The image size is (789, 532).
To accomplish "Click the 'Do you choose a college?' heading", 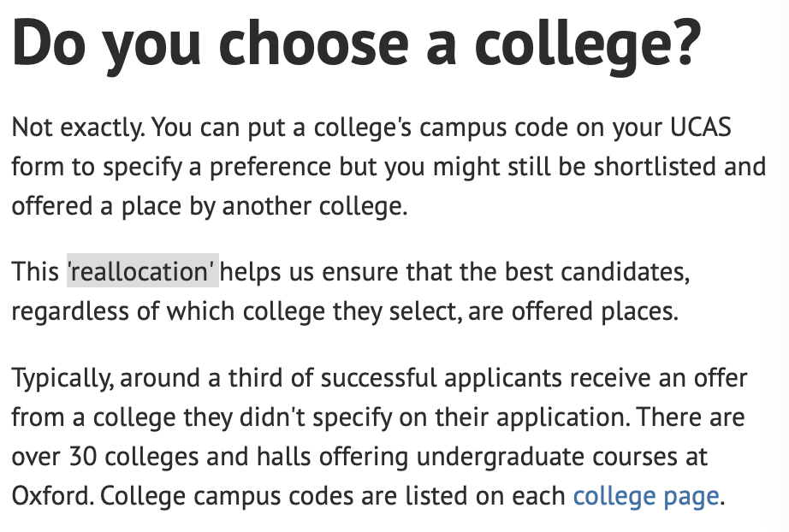I will (x=356, y=44).
